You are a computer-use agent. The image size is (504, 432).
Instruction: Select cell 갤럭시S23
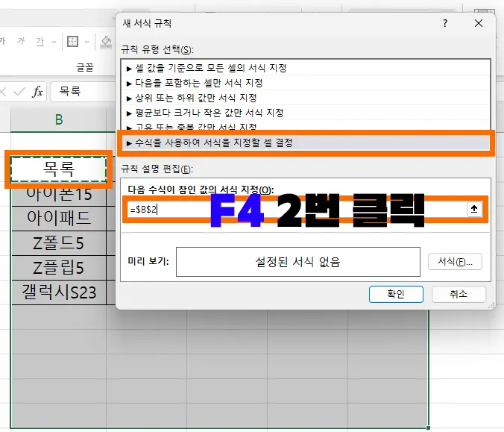59,292
